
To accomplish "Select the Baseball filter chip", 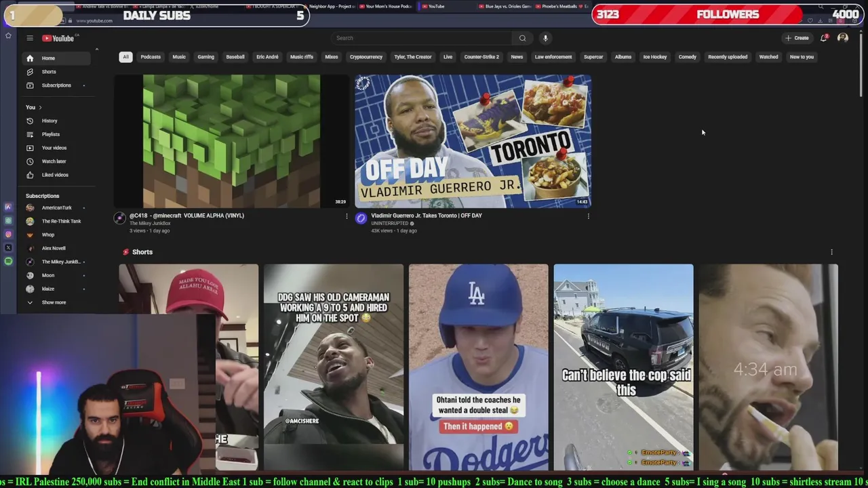I will click(x=235, y=57).
